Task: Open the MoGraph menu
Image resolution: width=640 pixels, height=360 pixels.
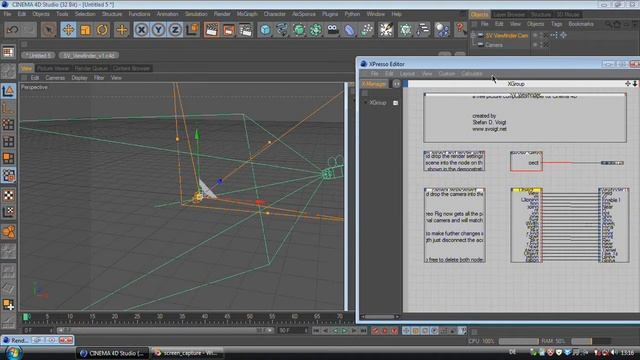Action: pyautogui.click(x=247, y=14)
